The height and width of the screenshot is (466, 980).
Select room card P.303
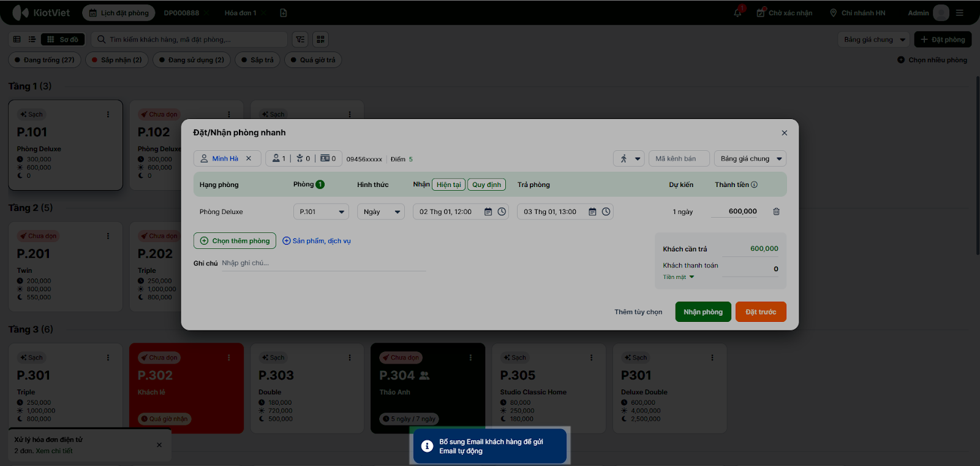307,388
